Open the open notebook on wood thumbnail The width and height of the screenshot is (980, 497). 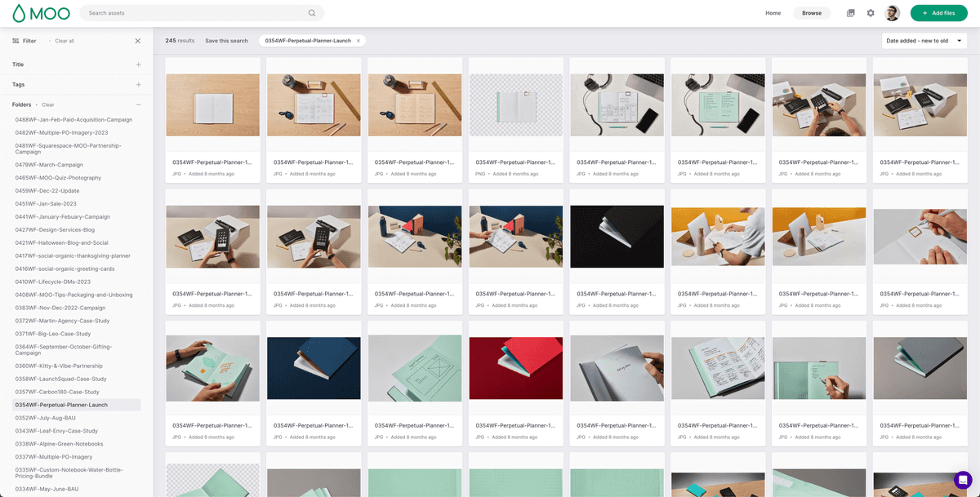212,104
